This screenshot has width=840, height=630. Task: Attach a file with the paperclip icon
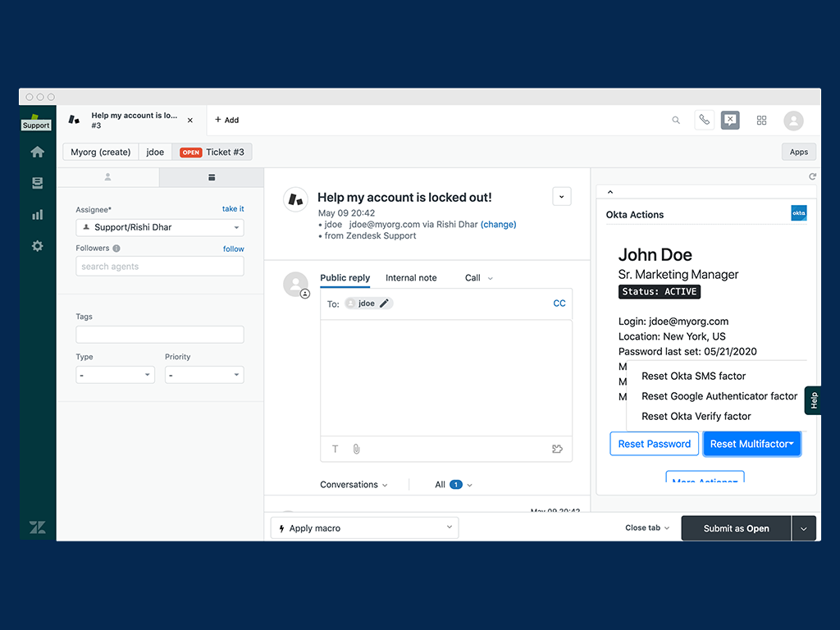[x=356, y=449]
